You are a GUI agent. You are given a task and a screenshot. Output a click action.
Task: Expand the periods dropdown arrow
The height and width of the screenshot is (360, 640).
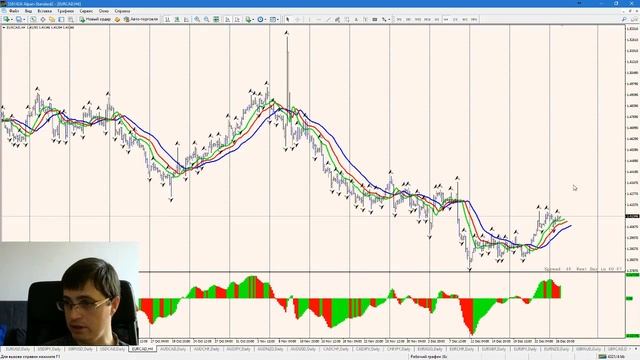coord(265,19)
